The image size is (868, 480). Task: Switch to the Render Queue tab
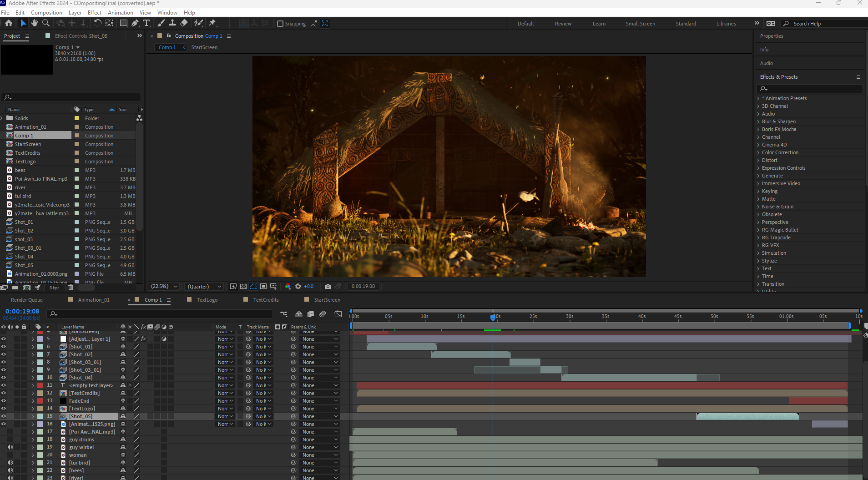click(x=26, y=300)
